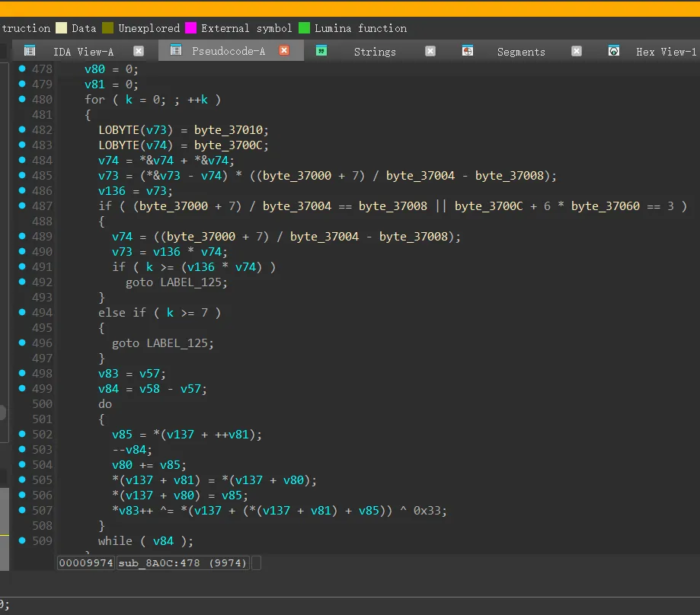Open the Strings tab
Viewport: 700px width, 615px height.
pyautogui.click(x=375, y=52)
